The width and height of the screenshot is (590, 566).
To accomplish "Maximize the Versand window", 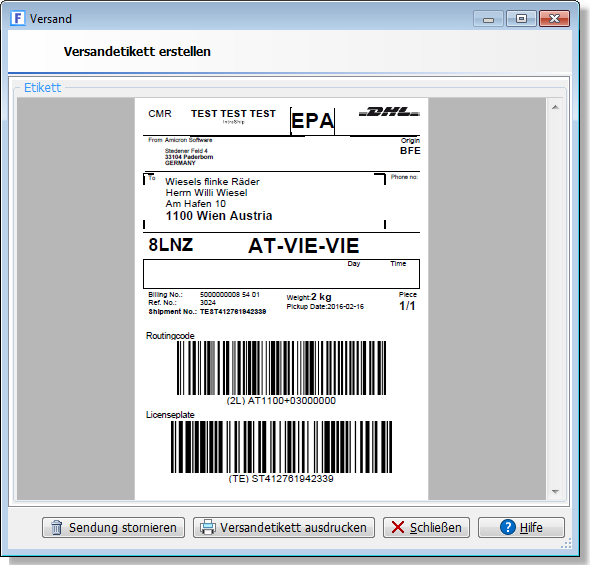I will 521,19.
